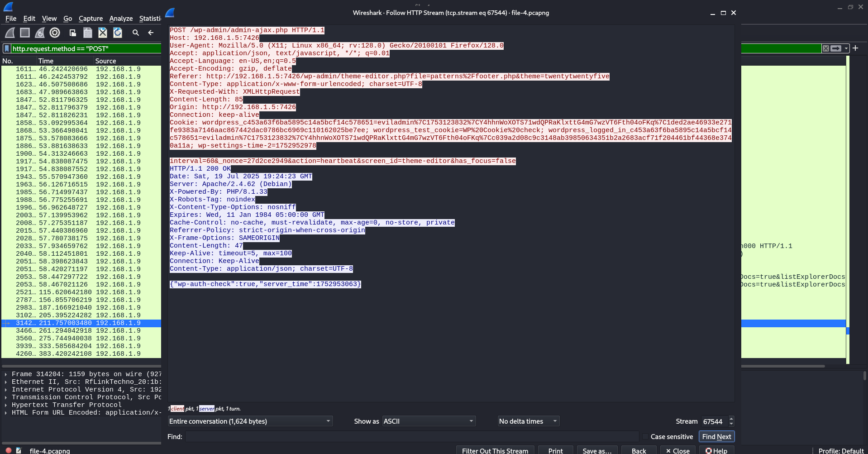Open capture file properties status icon
Image resolution: width=868 pixels, height=454 pixels.
pos(19,450)
